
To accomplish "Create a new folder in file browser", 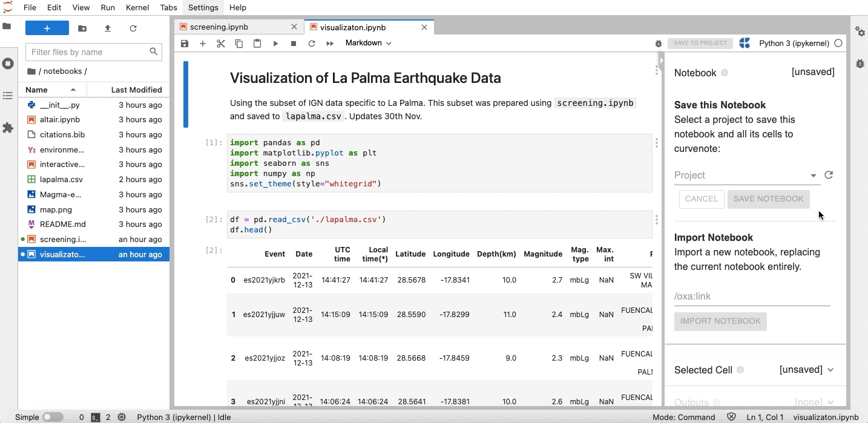I will [82, 28].
